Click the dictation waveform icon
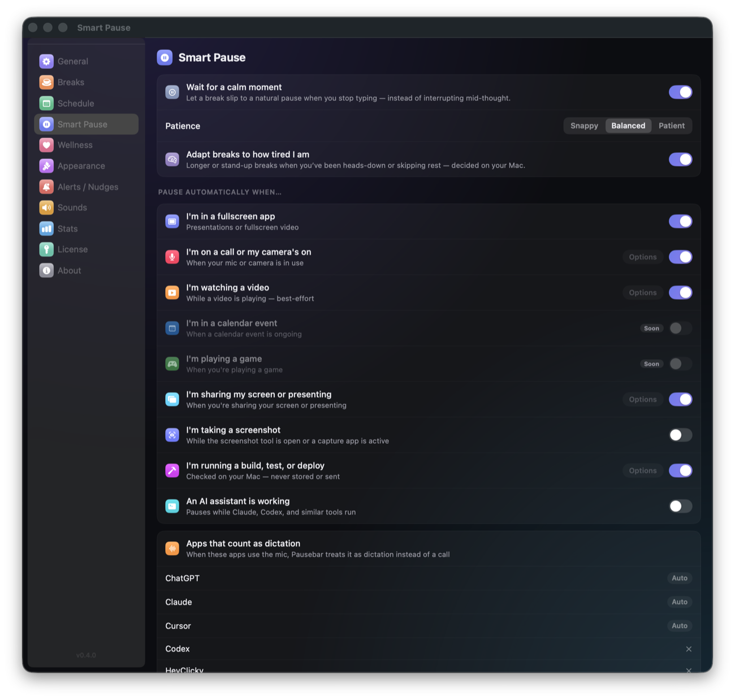The width and height of the screenshot is (735, 700). (172, 548)
